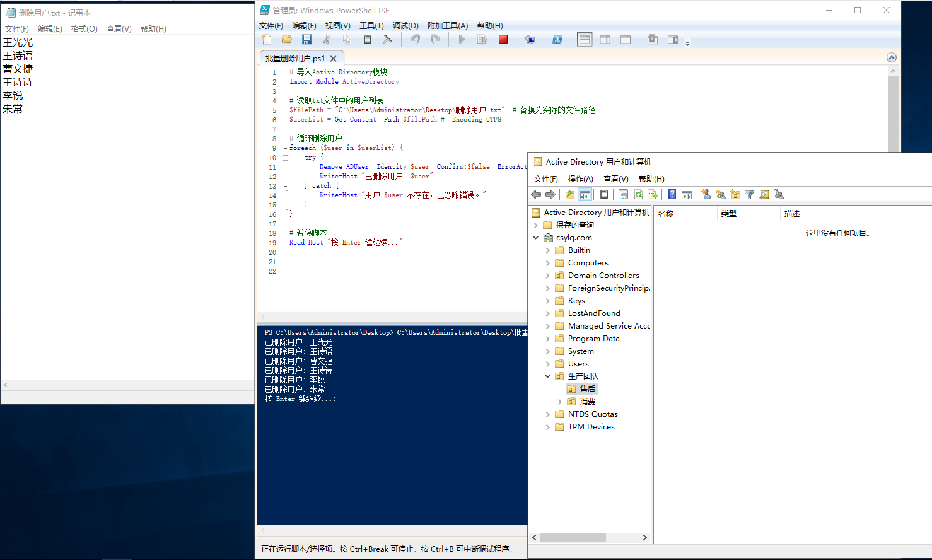Viewport: 932px width, 560px height.
Task: Click the Open folder icon in ISE toolbar
Action: (287, 40)
